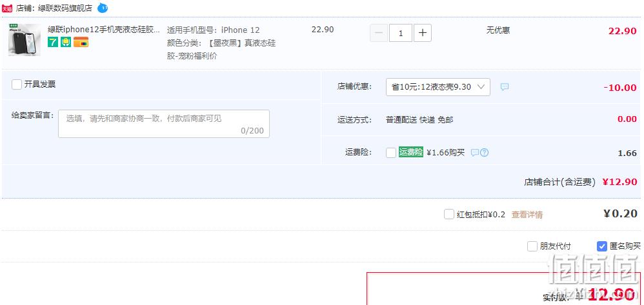
Task: Check the 红包抵扣¥0.2 checkbox
Action: (449, 214)
